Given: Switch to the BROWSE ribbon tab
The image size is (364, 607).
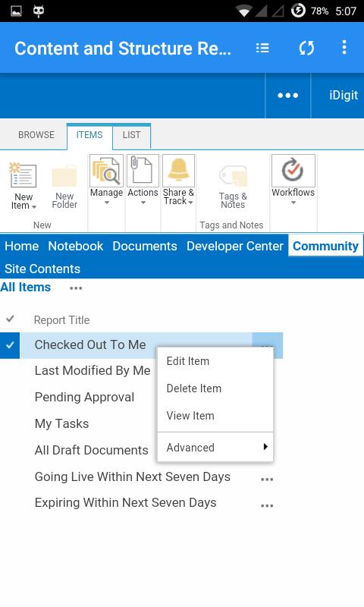Looking at the screenshot, I should coord(36,135).
